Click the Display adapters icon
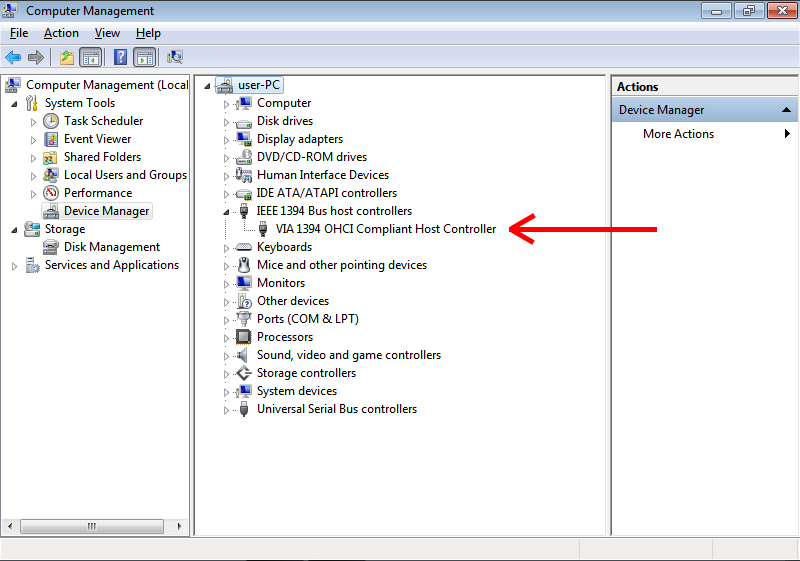Viewport: 800px width, 561px height. [x=244, y=139]
